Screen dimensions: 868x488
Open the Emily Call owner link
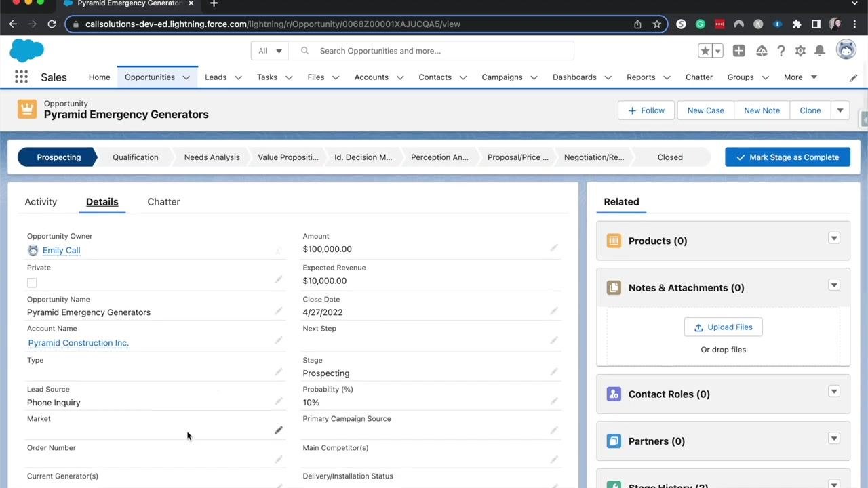(61, 250)
